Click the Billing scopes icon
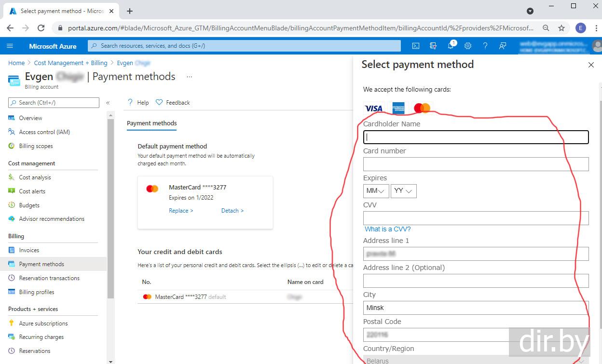Screen dimensions: 602x364 12,146
